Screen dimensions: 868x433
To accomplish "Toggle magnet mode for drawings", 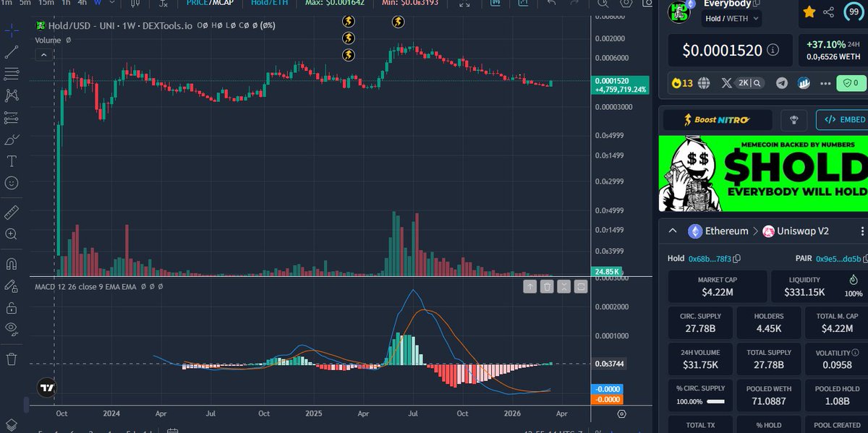I will (x=11, y=264).
